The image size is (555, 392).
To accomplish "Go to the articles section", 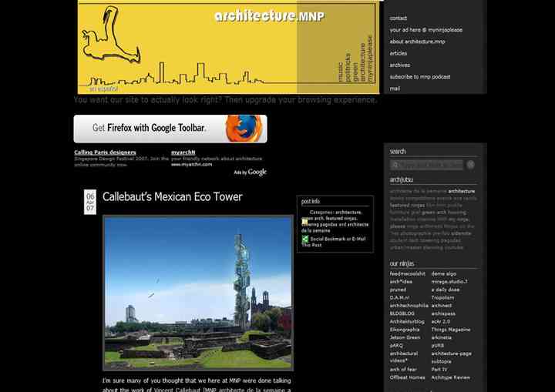I will coord(399,53).
